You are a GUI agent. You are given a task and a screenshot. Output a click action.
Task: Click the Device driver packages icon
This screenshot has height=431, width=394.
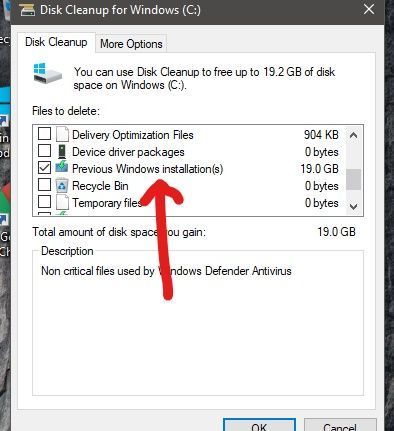(x=62, y=151)
